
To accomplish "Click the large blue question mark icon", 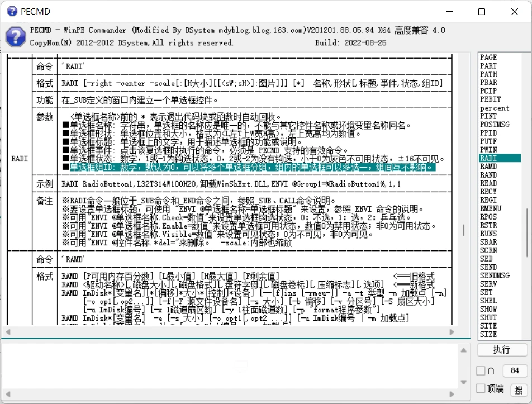I will 16,37.
